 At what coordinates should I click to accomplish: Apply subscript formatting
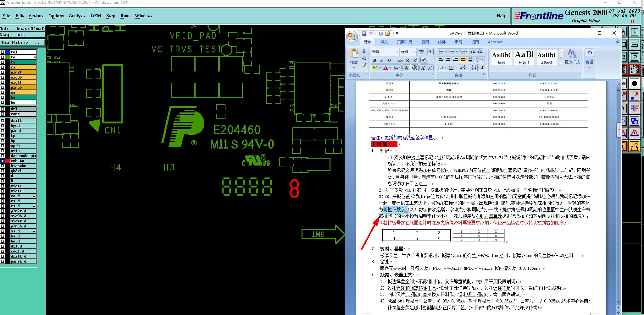pos(408,60)
